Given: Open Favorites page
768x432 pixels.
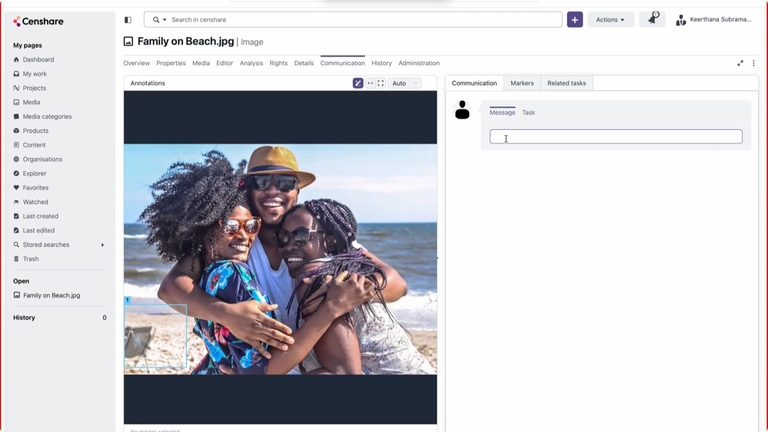Looking at the screenshot, I should pyautogui.click(x=35, y=188).
